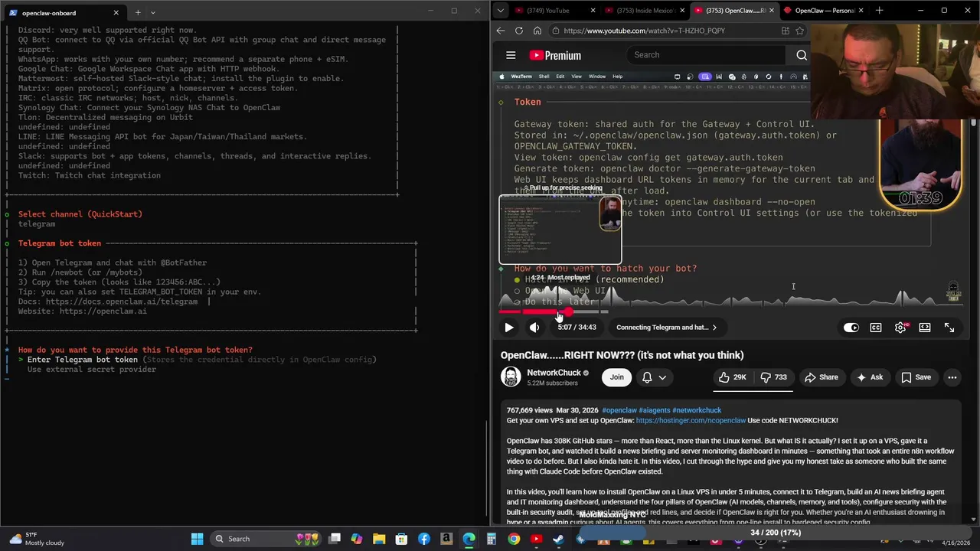Open Microsoft Edge from the taskbar
980x551 pixels.
(469, 539)
